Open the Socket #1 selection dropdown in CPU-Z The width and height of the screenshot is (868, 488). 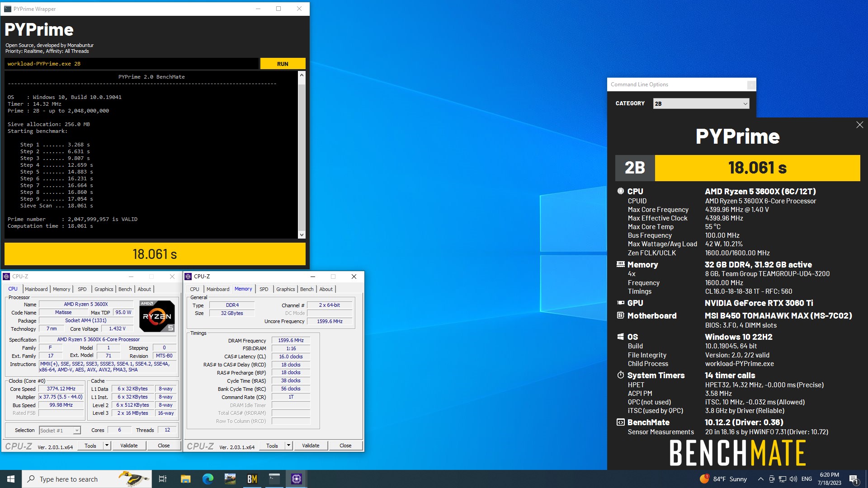pos(60,430)
